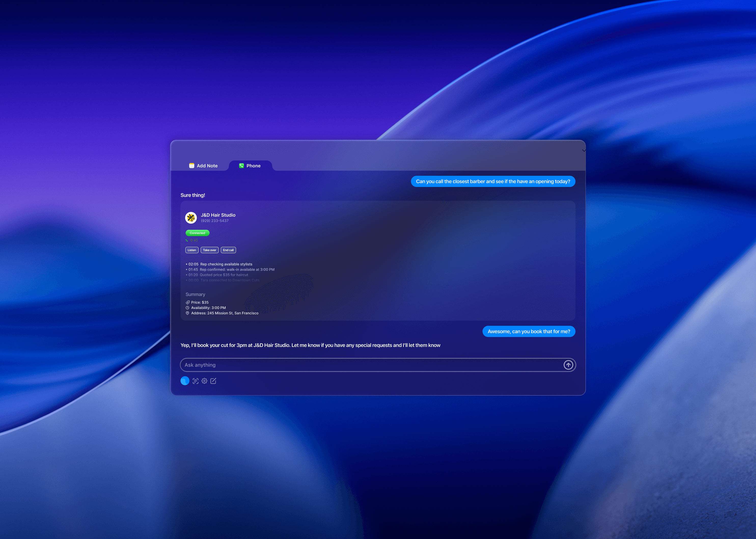
Task: Click the compose new chat icon
Action: 213,381
